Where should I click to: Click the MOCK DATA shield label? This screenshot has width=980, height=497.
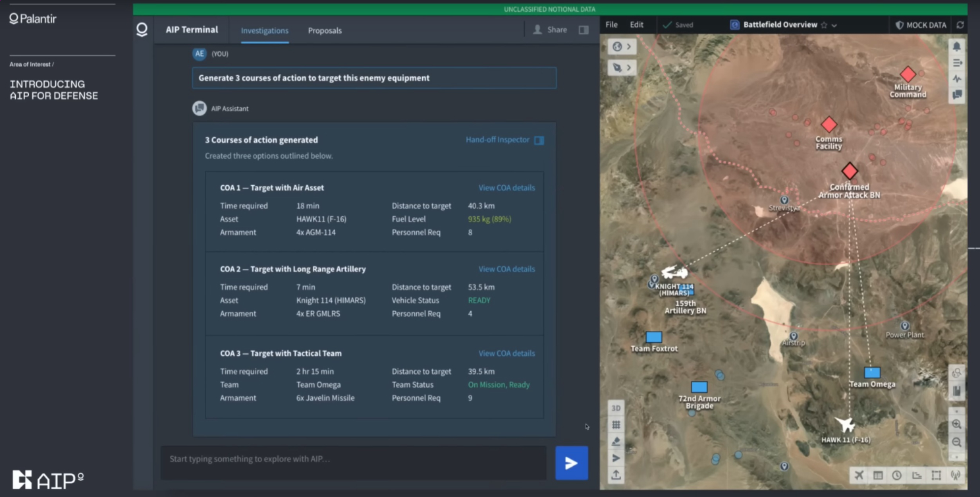point(921,25)
